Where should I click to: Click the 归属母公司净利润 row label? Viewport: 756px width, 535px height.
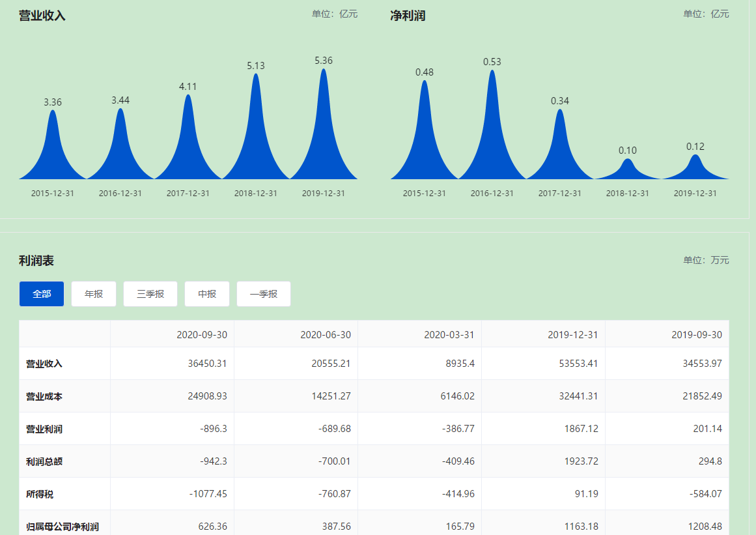(x=63, y=527)
